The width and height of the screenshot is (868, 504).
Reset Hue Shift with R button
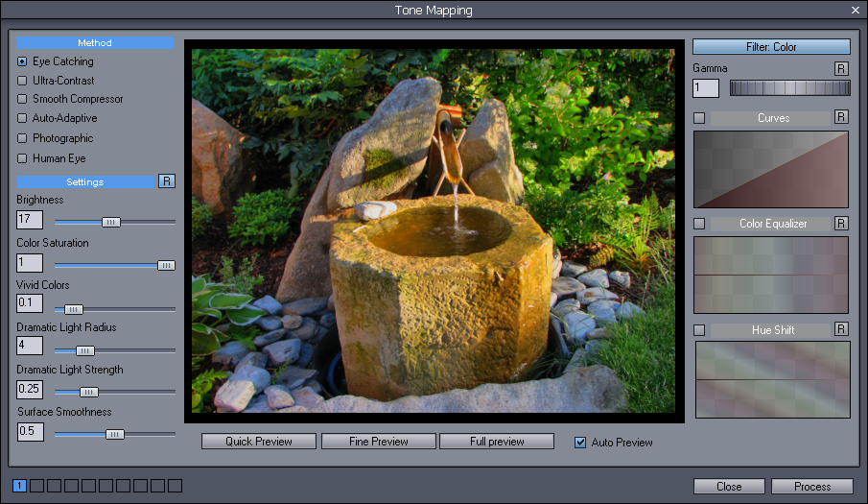[841, 329]
